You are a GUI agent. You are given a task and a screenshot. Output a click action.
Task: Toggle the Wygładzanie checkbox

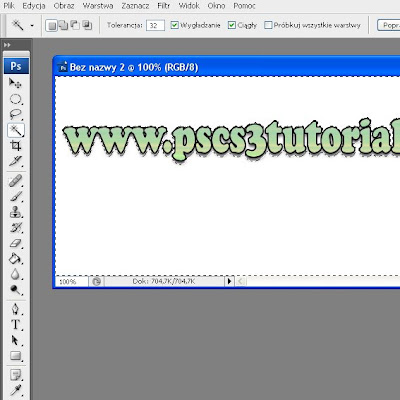[174, 25]
